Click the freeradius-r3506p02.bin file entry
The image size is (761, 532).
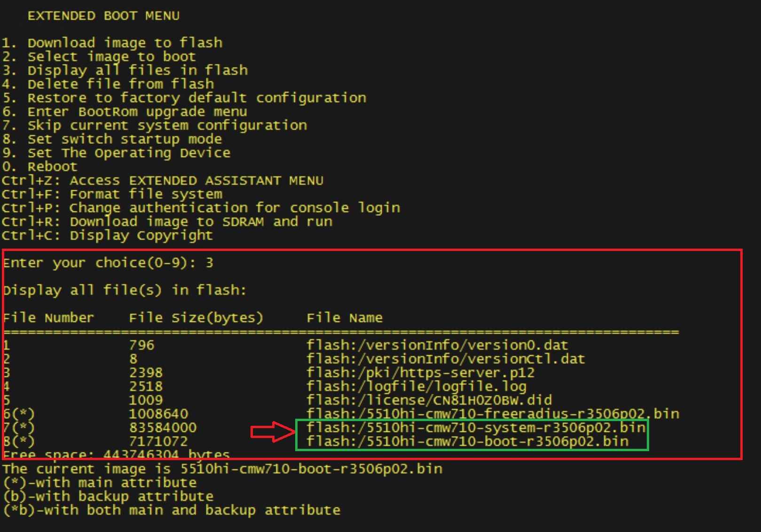(493, 414)
